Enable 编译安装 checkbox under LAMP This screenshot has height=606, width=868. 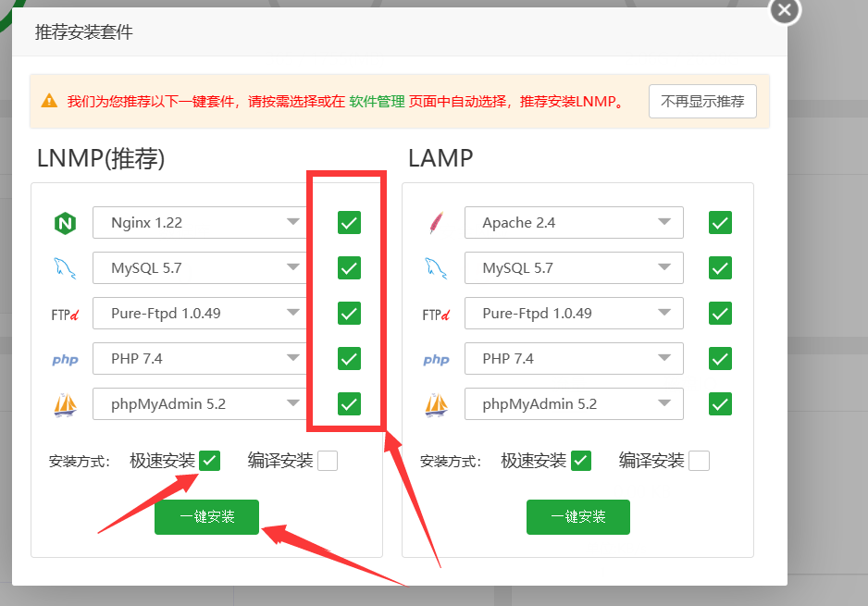coord(700,461)
